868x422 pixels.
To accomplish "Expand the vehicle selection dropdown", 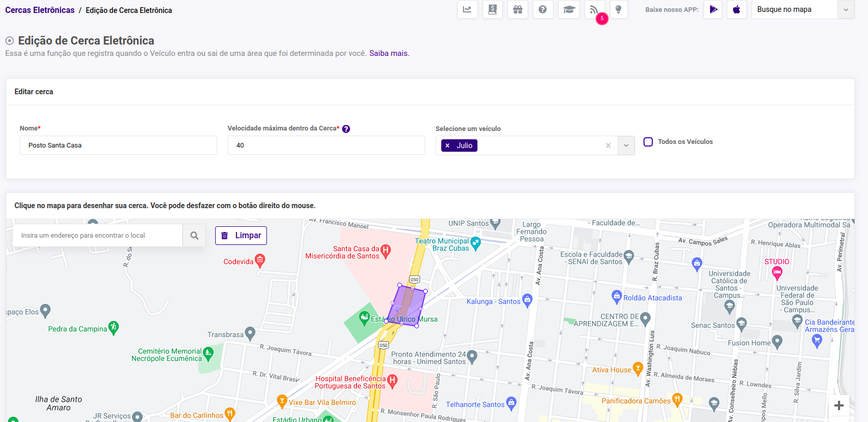I will [x=626, y=146].
